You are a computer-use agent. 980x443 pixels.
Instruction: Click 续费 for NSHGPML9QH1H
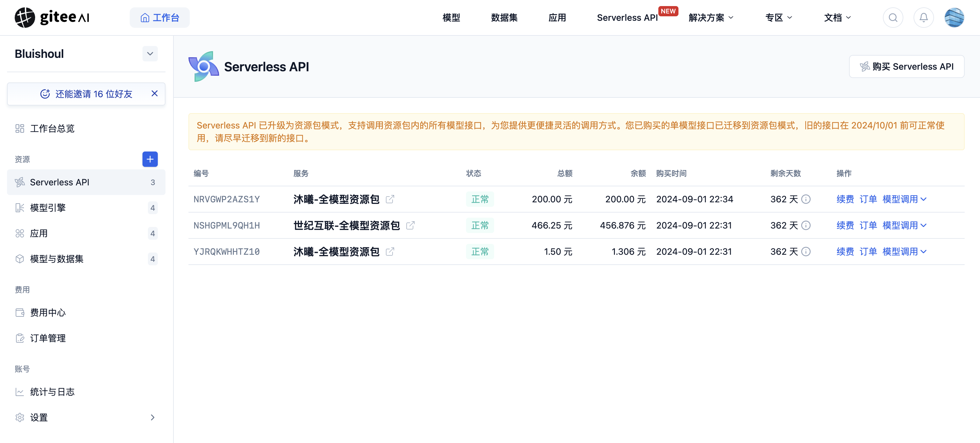(x=845, y=225)
